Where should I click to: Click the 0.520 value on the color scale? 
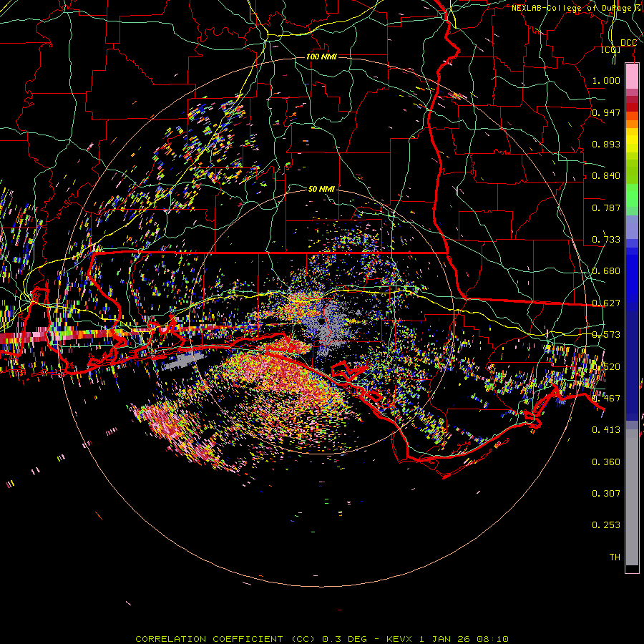606,367
